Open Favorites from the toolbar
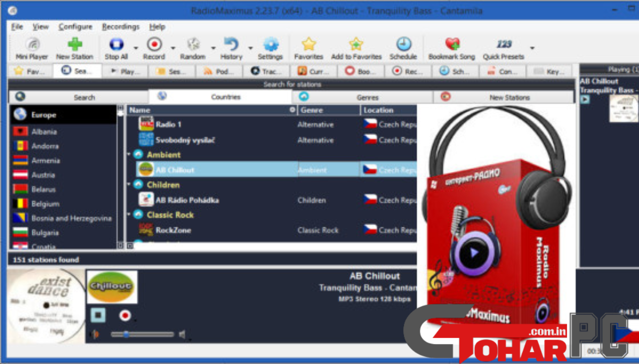Screen dimensions: 639x364 pos(309,49)
